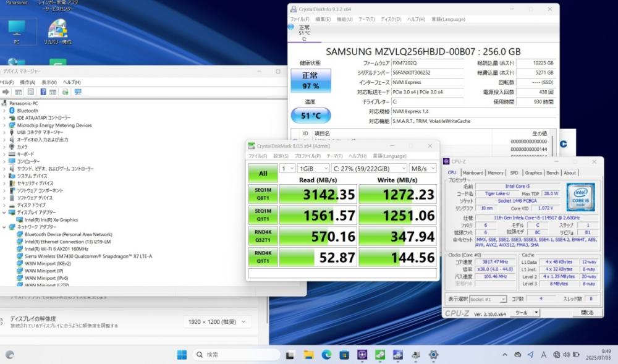Open the Socket #1 dropdown in CPU-Z
Viewport: 618px width, 364px height.
pyautogui.click(x=488, y=299)
